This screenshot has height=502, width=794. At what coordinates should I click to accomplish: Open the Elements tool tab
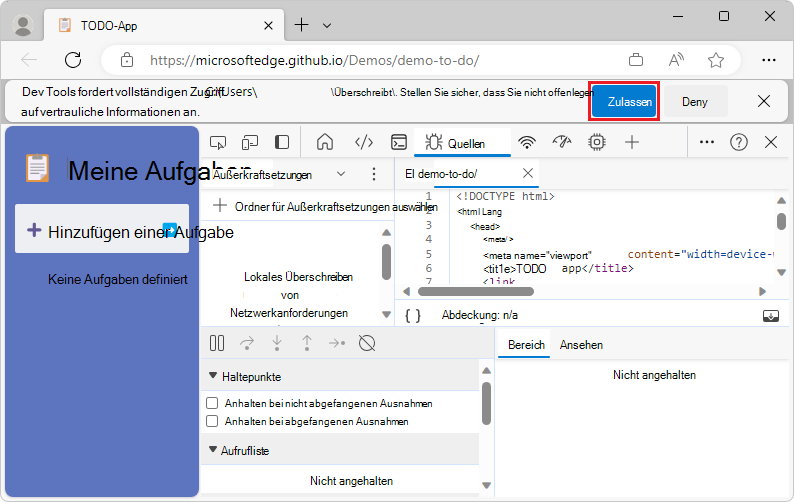pyautogui.click(x=364, y=143)
